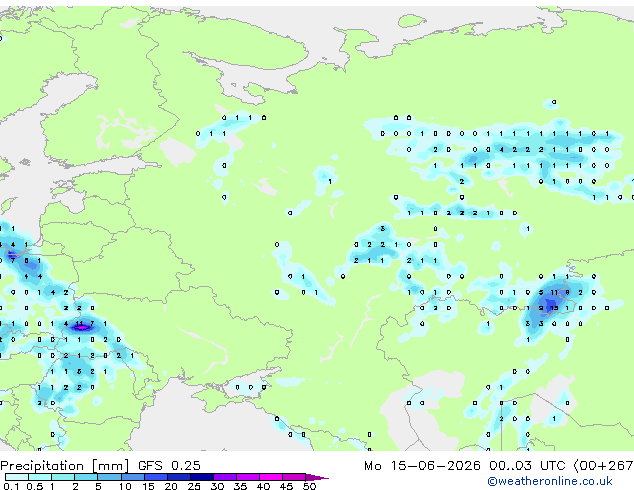The height and width of the screenshot is (490, 634).
Task: Click the over-50 arrow tip of legend
Action: [x=317, y=477]
